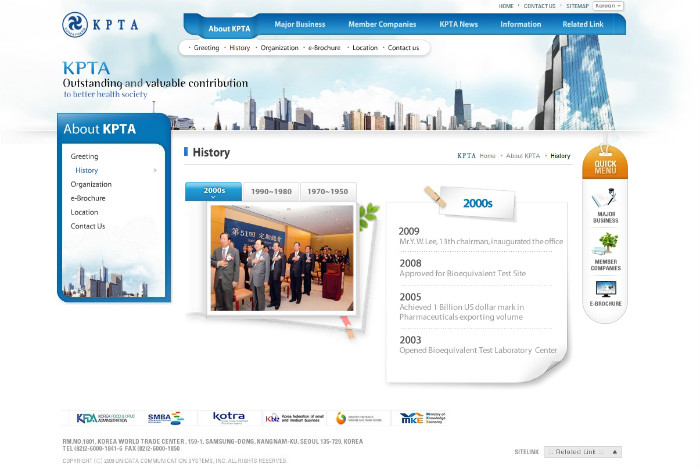Image resolution: width=700 pixels, height=471 pixels.
Task: Click the orange ministry logo between Kbiz and MKE
Action: coord(359,418)
